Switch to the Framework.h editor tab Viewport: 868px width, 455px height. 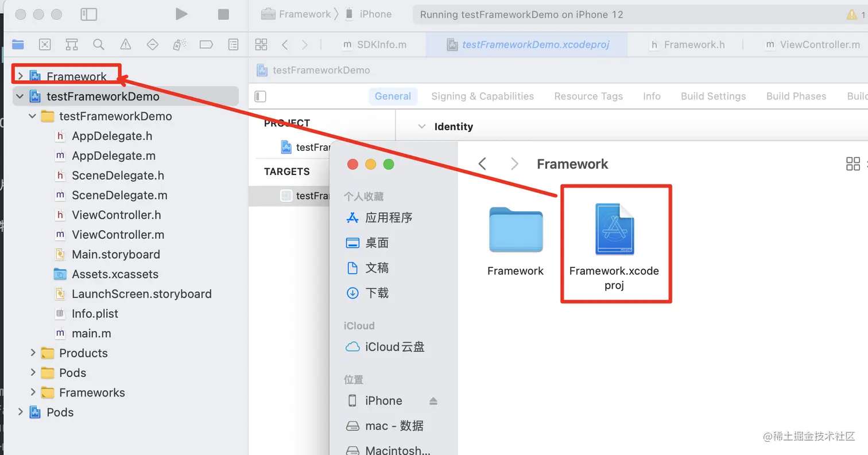click(687, 44)
